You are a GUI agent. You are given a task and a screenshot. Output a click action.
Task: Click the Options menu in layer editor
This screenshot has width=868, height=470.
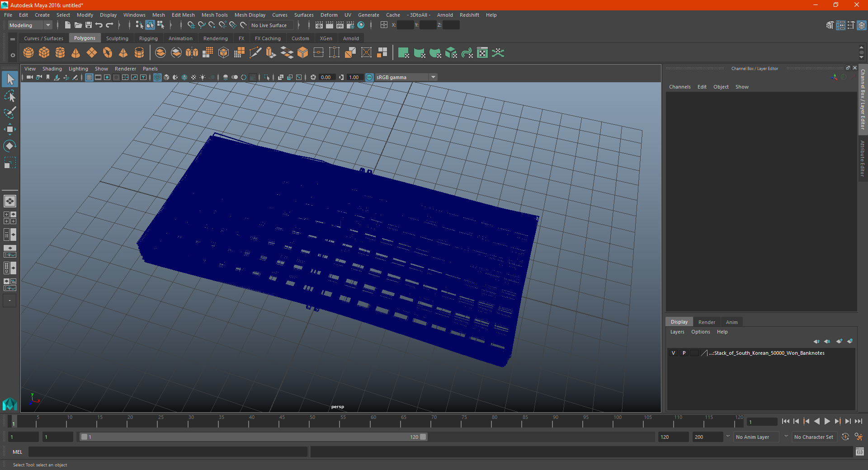[700, 332]
